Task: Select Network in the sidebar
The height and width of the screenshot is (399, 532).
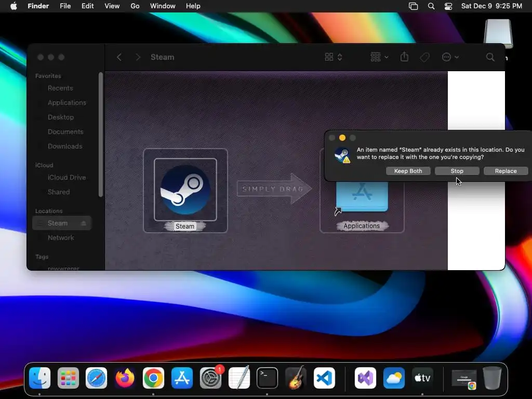Action: [61, 238]
